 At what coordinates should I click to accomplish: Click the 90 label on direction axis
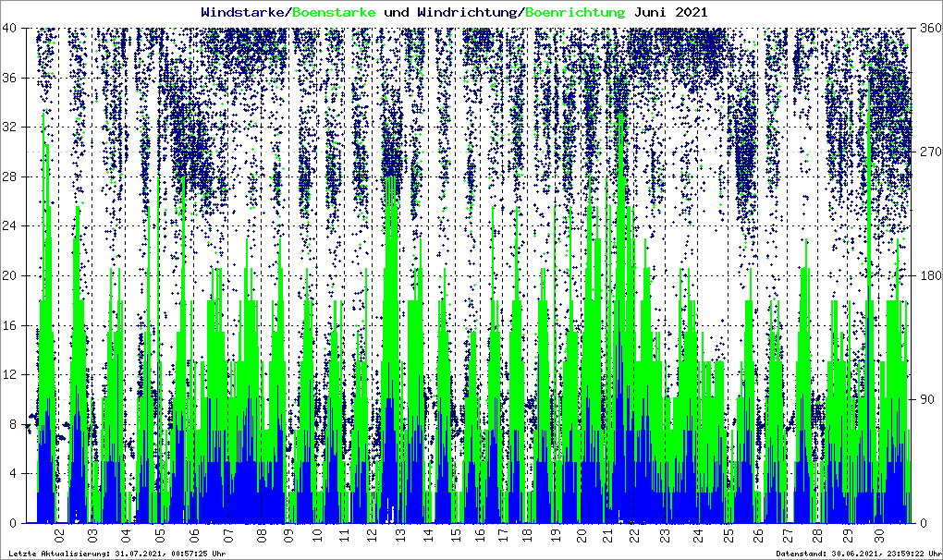click(x=928, y=399)
